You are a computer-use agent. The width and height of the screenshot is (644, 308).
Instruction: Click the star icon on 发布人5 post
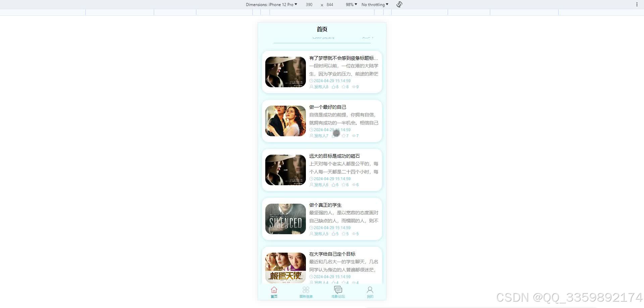[x=343, y=234]
